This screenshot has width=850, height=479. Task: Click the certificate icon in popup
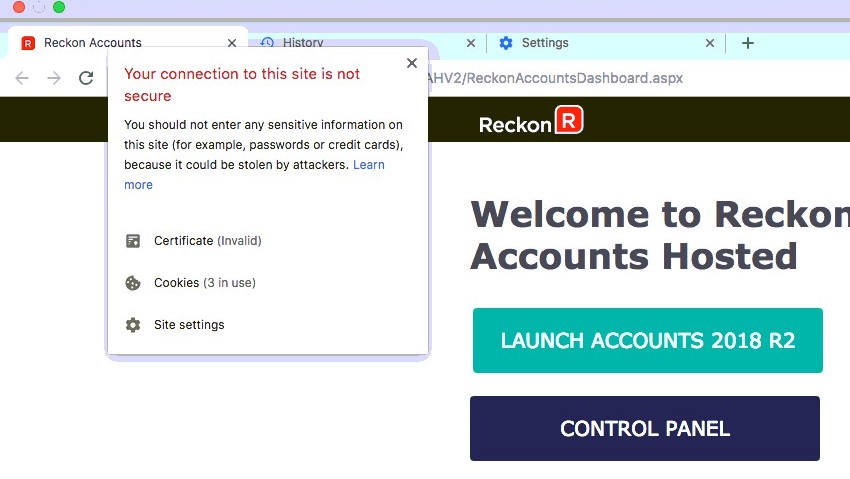(133, 241)
